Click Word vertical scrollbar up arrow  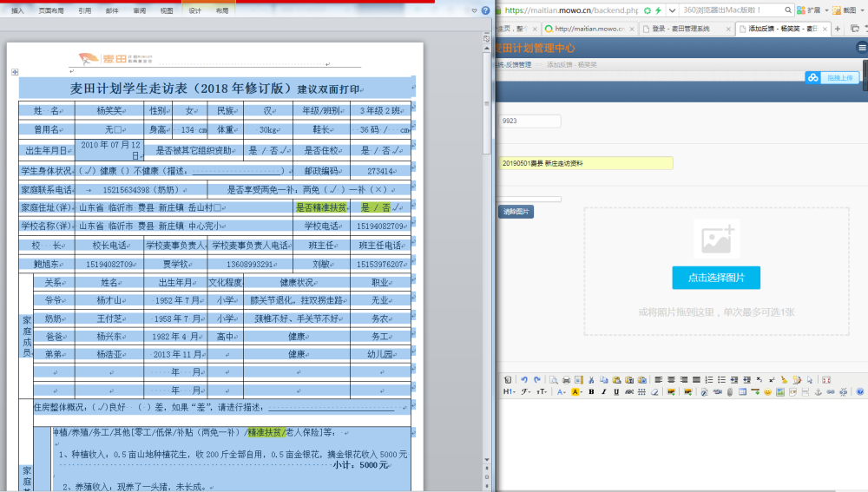[487, 48]
